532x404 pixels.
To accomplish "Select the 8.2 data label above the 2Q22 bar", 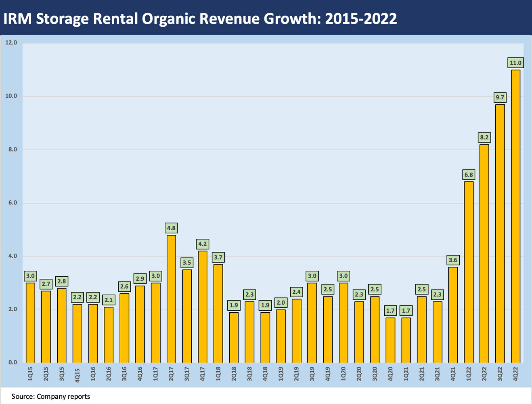I will pyautogui.click(x=484, y=137).
